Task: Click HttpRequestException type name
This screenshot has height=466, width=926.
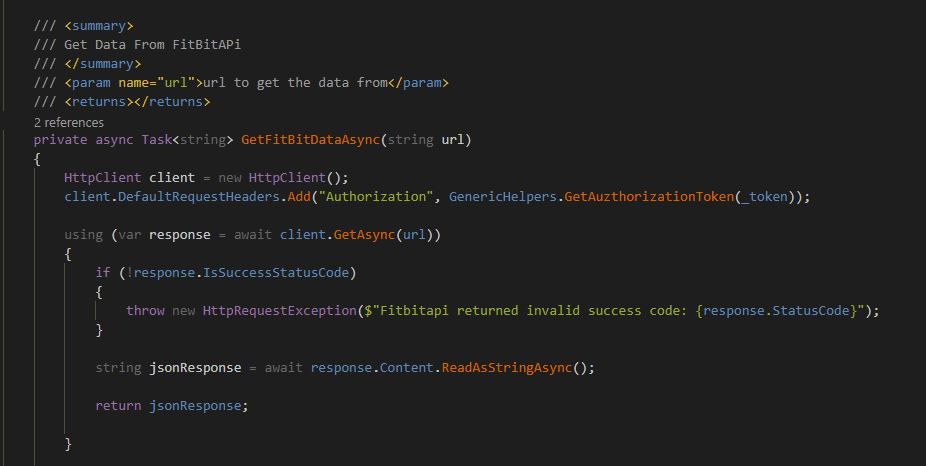Action: pos(280,311)
